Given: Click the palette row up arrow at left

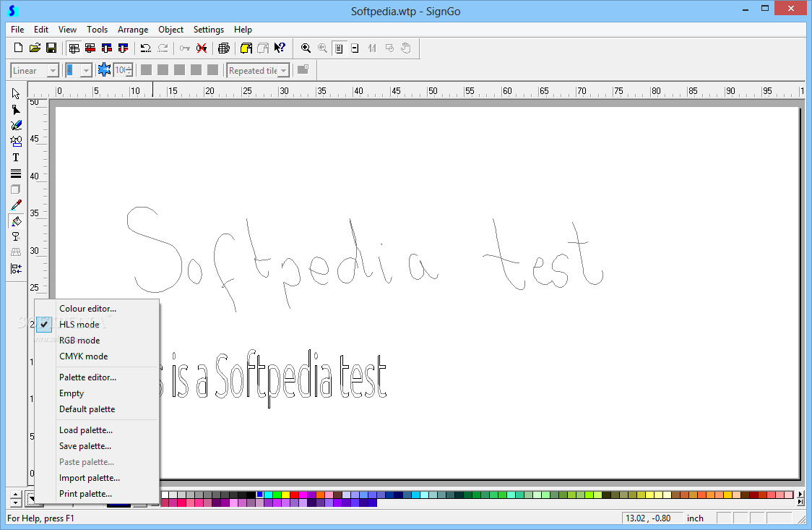Looking at the screenshot, I should tap(16, 495).
